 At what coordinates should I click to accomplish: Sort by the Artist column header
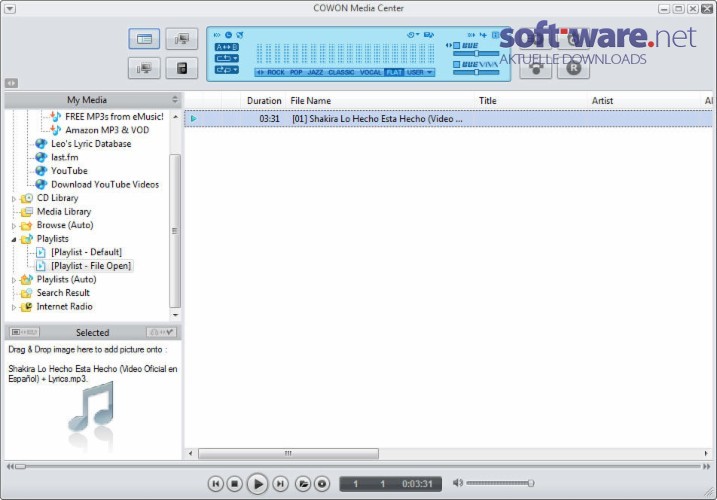602,101
